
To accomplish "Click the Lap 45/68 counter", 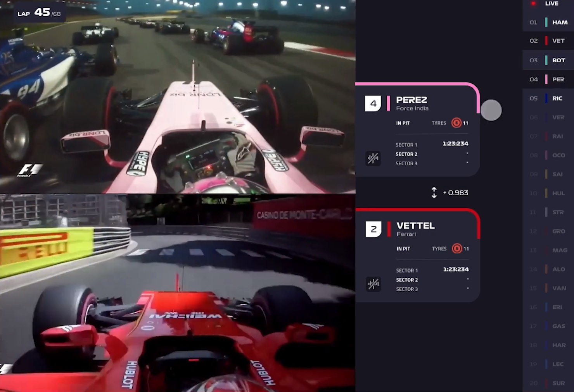I will (39, 13).
